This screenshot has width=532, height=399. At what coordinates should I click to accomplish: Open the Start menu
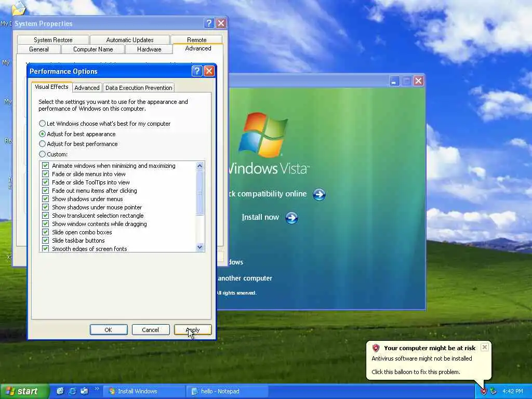click(24, 391)
